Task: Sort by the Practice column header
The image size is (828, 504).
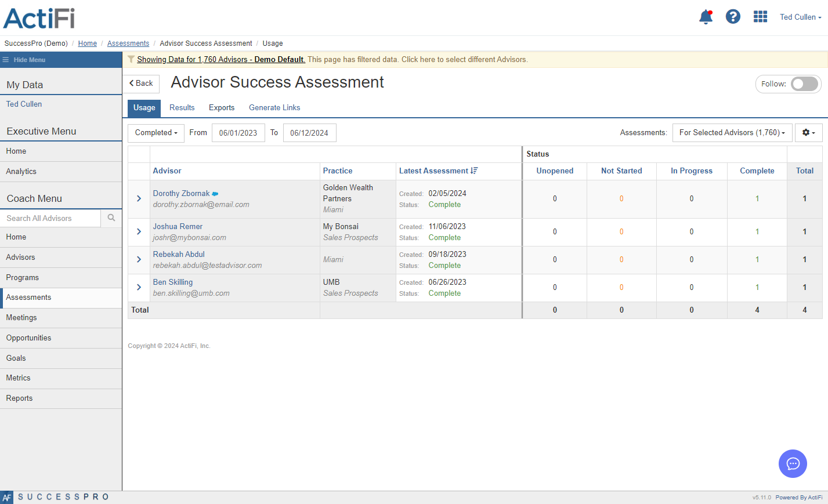Action: coord(338,171)
